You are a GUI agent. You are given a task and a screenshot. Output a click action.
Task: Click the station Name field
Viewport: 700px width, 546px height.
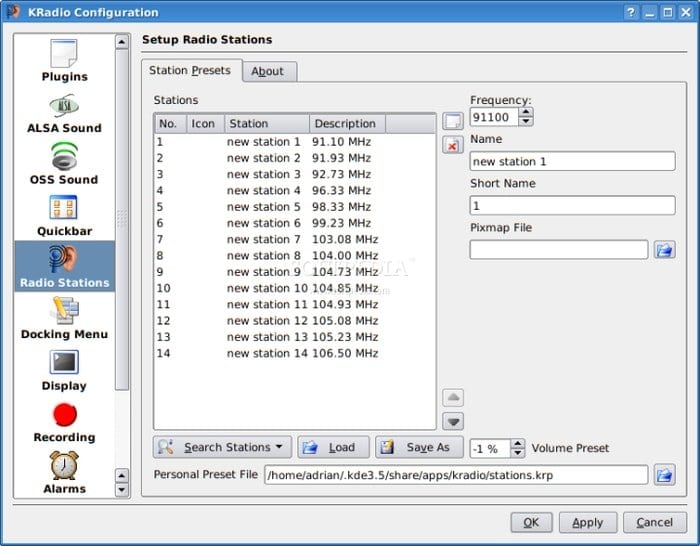[572, 161]
